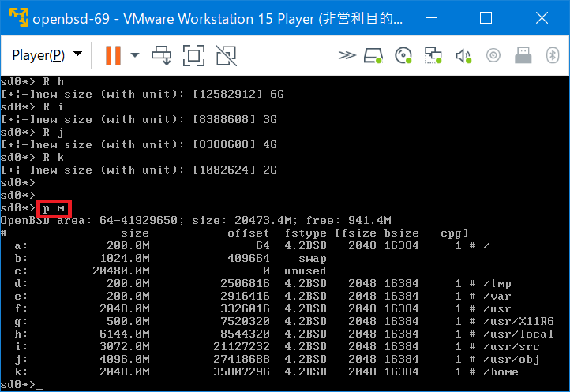Click the /usr/X11R6 mount point text
This screenshot has width=570, height=392.
[x=519, y=321]
